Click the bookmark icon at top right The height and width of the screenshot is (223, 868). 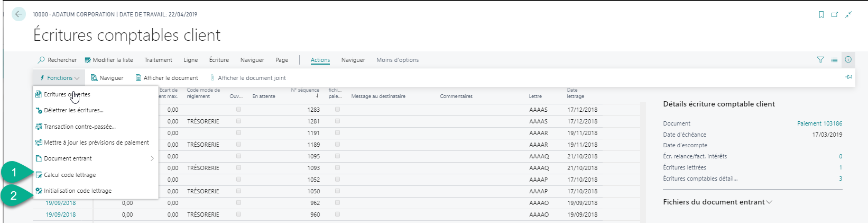tap(821, 15)
